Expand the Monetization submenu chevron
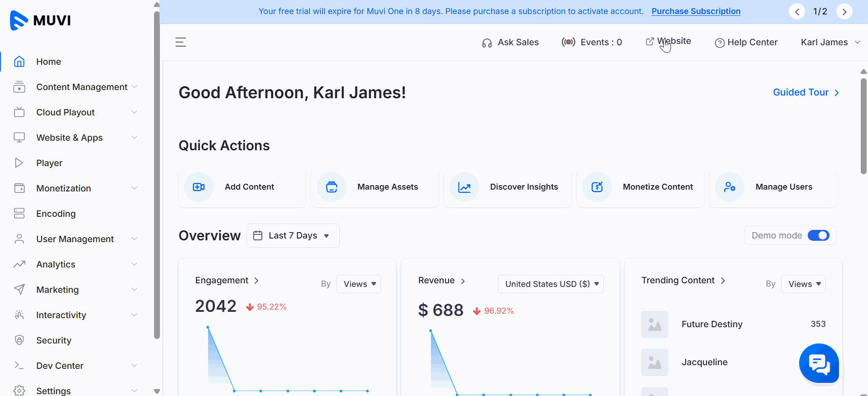 (134, 188)
